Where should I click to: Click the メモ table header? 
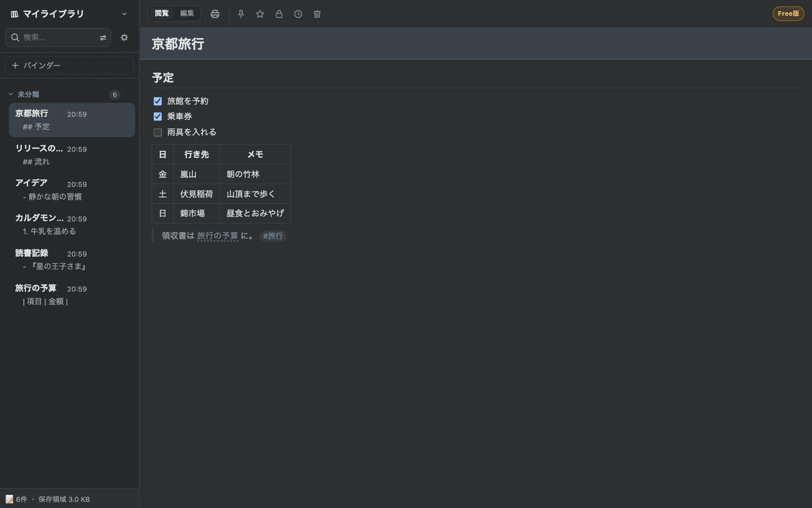[x=255, y=154]
